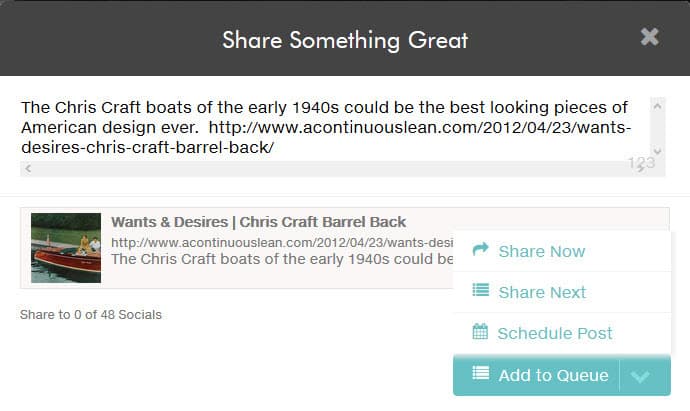Screen dimensions: 690x411
Task: Open the Wants & Desires preview title link
Action: pos(258,222)
